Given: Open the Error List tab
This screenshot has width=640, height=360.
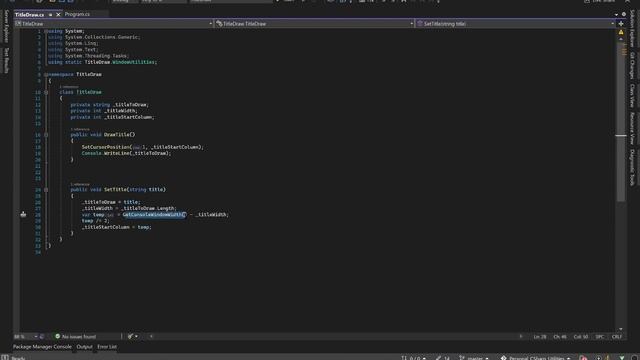Looking at the screenshot, I should (x=107, y=347).
